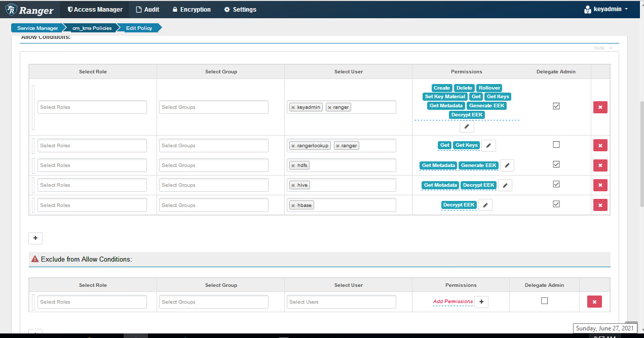The height and width of the screenshot is (338, 644).
Task: Enable Delegate Admin for the rangerlookup row
Action: (x=556, y=144)
